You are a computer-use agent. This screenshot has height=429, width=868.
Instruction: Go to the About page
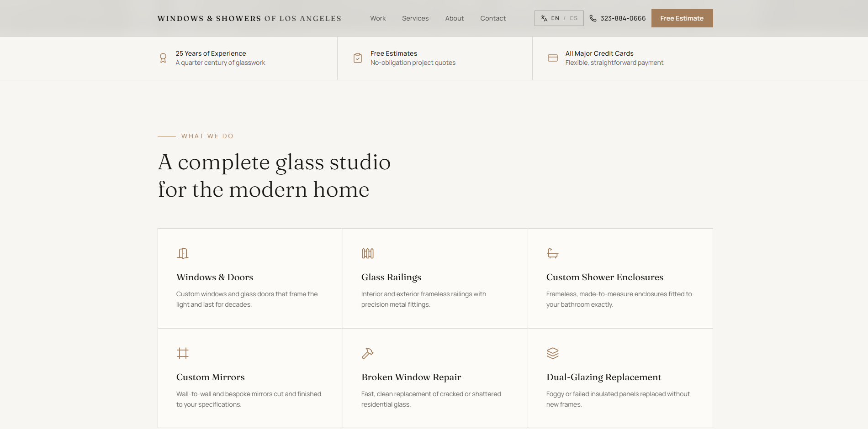tap(455, 18)
